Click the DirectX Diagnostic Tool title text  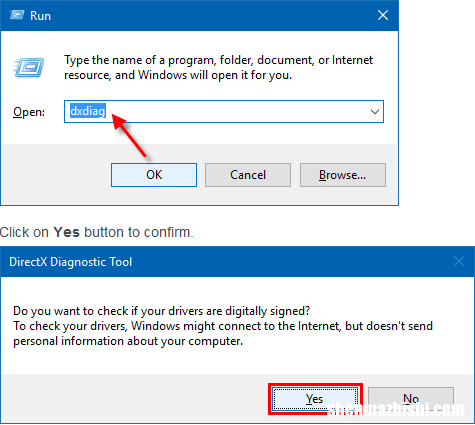pyautogui.click(x=71, y=262)
